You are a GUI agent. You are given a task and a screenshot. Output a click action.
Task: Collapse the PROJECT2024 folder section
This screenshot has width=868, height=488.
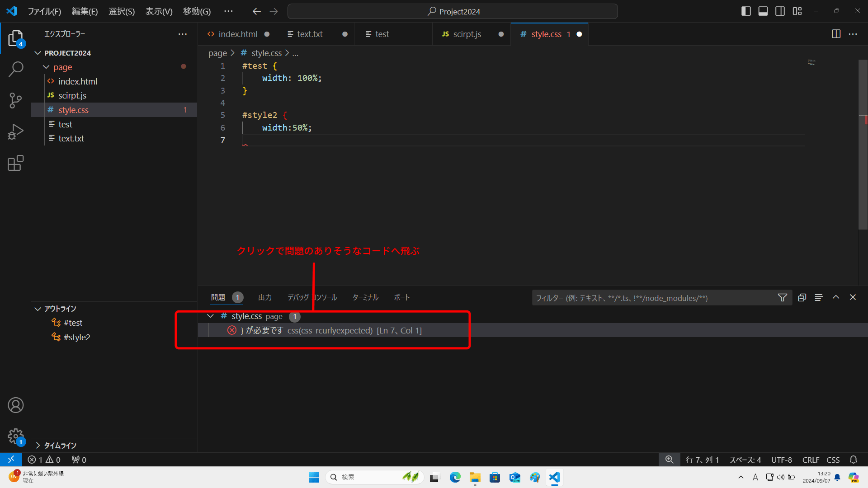38,53
